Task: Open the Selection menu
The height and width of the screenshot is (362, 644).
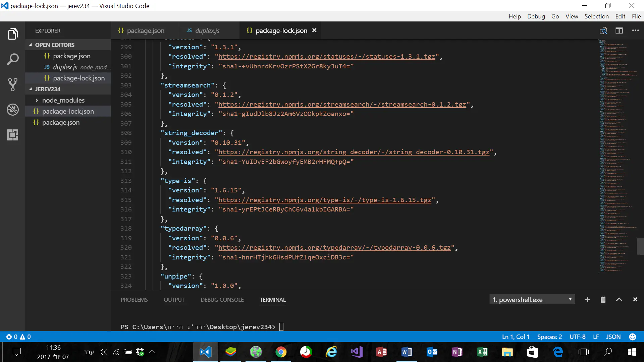Action: tap(596, 16)
